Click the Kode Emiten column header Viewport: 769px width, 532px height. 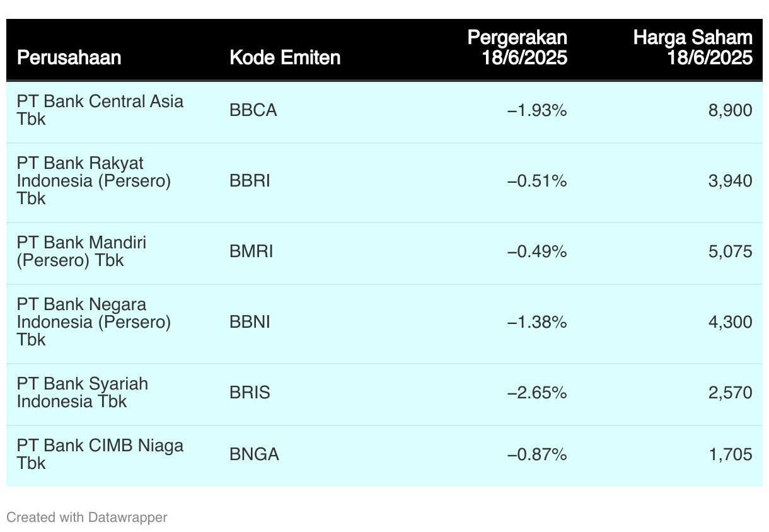click(285, 57)
